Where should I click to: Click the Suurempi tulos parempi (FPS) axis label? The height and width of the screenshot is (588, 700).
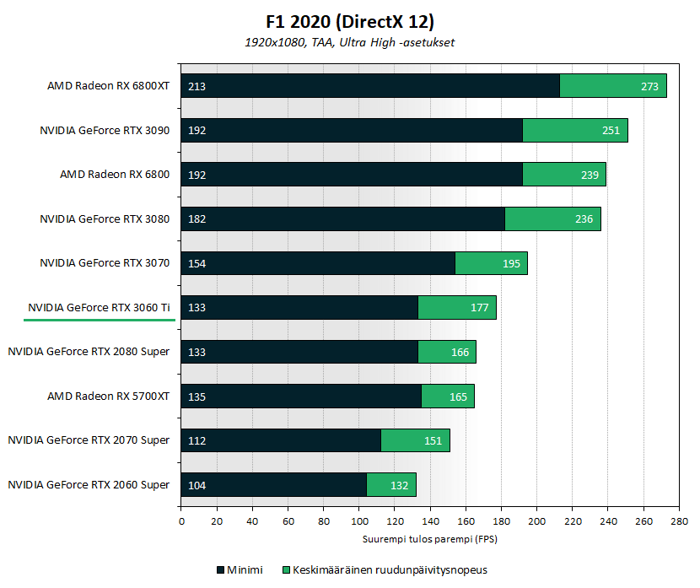[x=430, y=539]
